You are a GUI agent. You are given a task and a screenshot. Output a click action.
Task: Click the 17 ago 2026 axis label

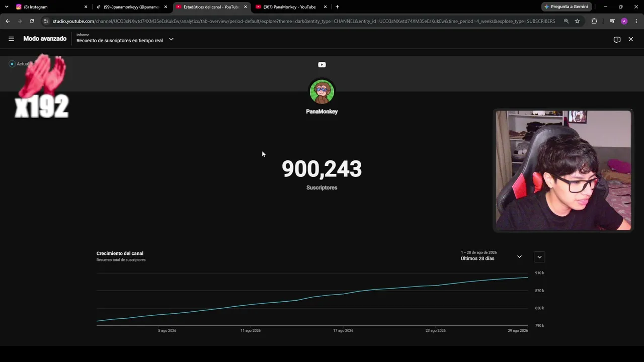coord(343,331)
